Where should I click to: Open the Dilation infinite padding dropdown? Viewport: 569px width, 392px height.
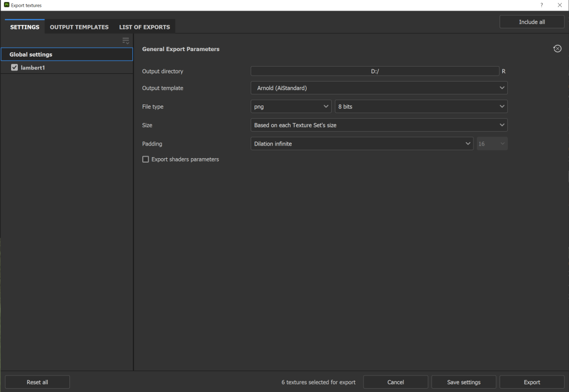point(362,144)
